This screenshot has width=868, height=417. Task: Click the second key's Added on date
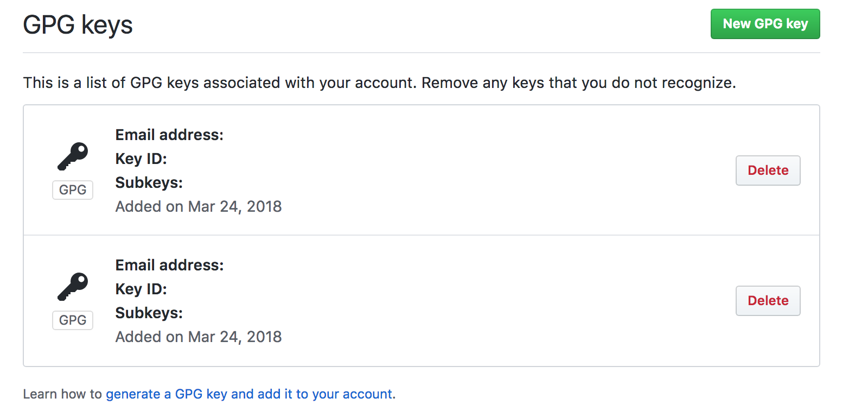[199, 337]
